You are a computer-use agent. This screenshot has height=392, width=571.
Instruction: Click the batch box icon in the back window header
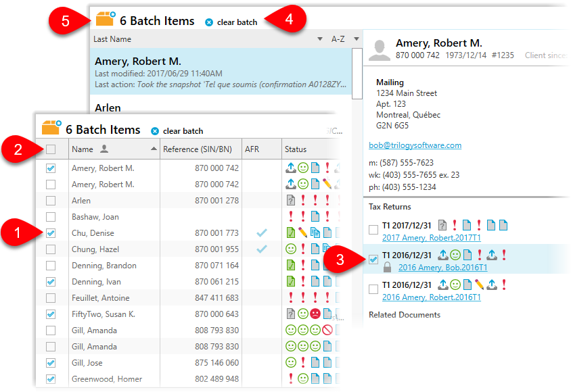click(106, 19)
